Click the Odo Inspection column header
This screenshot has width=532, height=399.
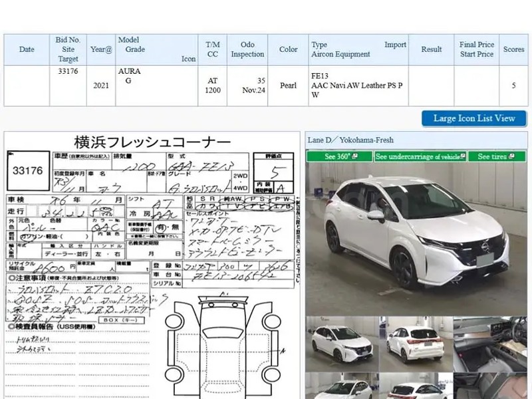pyautogui.click(x=247, y=49)
